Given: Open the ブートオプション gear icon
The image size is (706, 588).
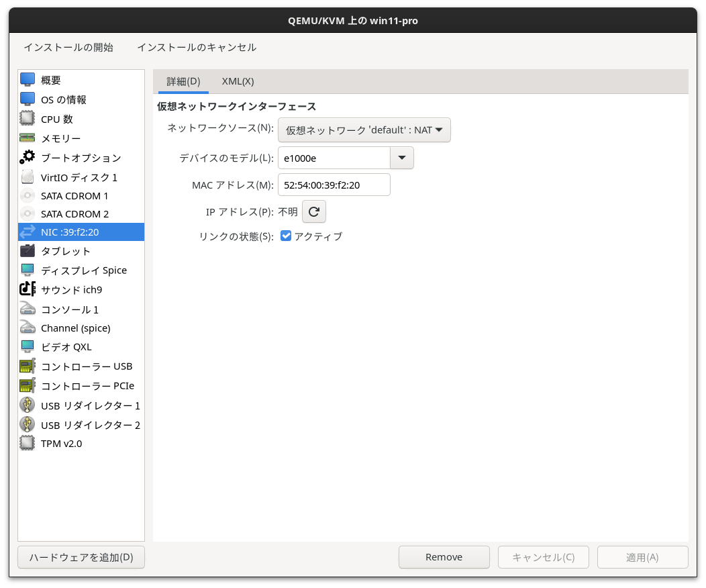Looking at the screenshot, I should click(27, 157).
